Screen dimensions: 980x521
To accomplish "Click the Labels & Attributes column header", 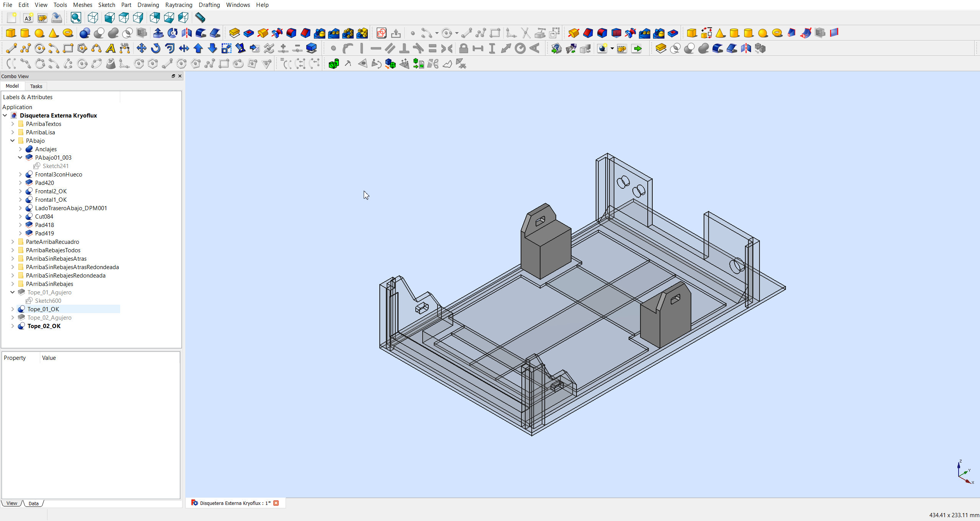I will [x=61, y=97].
